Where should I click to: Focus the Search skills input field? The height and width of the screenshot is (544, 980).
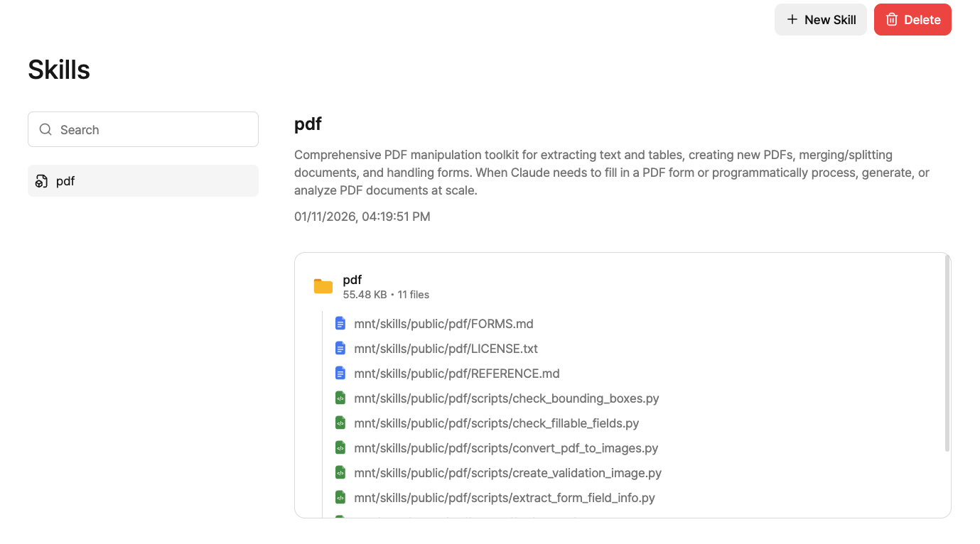[x=143, y=129]
